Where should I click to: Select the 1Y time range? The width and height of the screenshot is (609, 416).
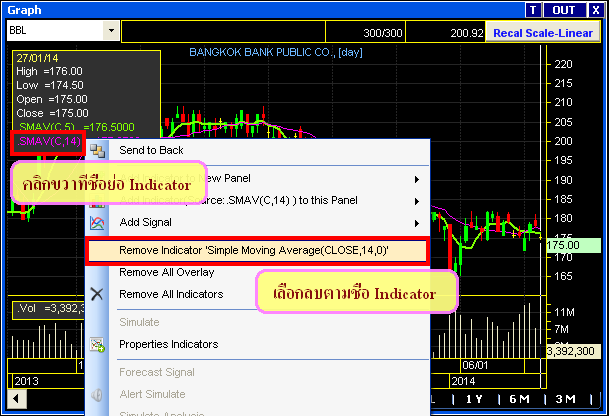point(474,399)
